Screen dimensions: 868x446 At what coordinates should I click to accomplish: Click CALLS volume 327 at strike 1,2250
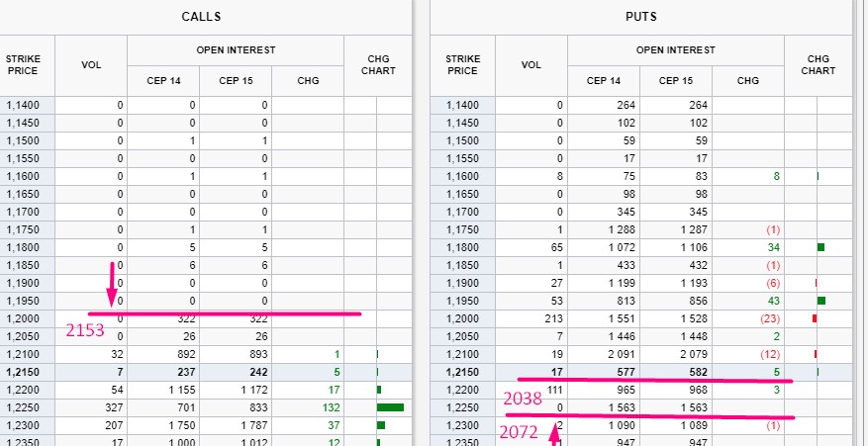pyautogui.click(x=114, y=407)
